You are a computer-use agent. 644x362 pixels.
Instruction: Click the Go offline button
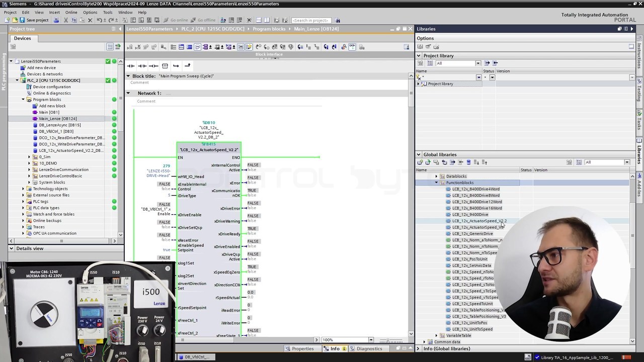click(203, 20)
